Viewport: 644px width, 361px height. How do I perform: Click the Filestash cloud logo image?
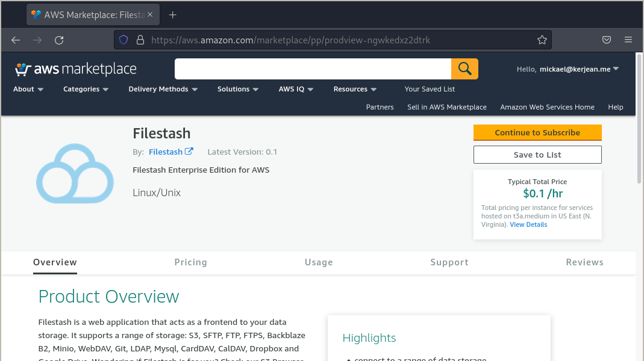coord(75,173)
